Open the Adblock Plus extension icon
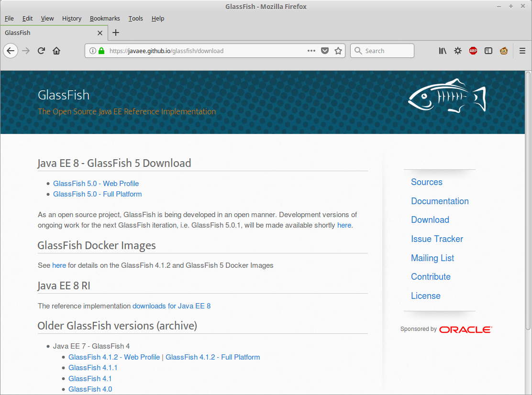 pos(473,51)
